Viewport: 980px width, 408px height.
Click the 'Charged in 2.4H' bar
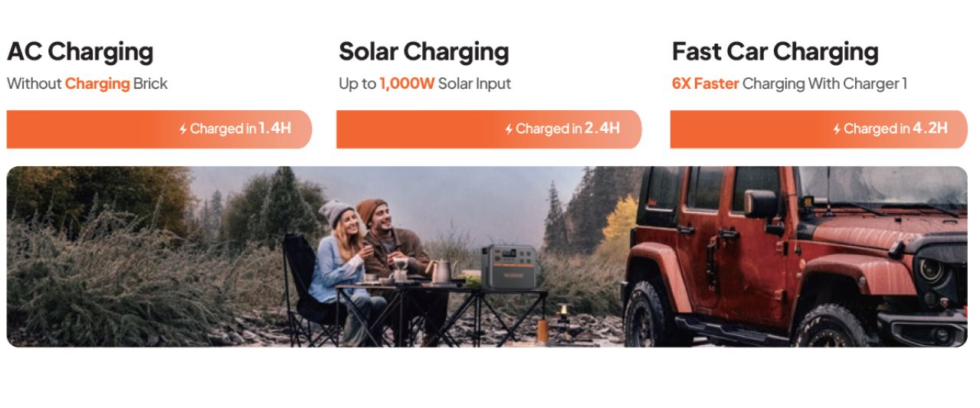pyautogui.click(x=489, y=129)
